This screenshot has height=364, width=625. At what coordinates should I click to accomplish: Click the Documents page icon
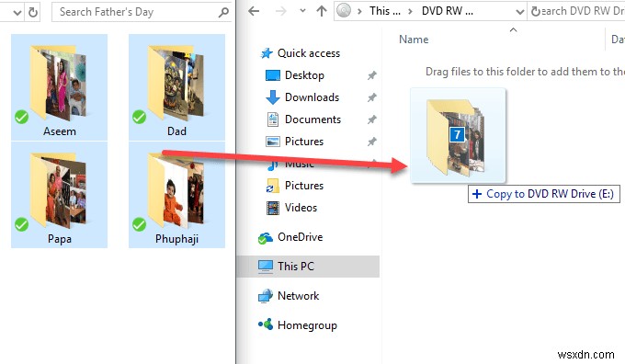tap(273, 119)
